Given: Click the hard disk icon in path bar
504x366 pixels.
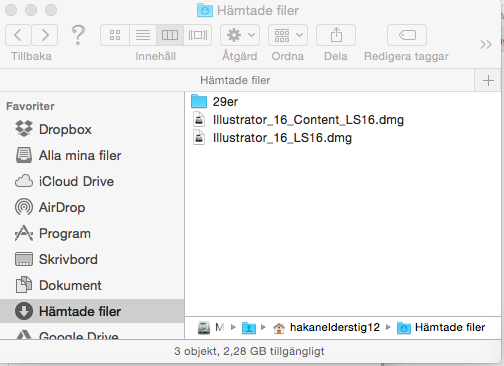Looking at the screenshot, I should [x=204, y=328].
